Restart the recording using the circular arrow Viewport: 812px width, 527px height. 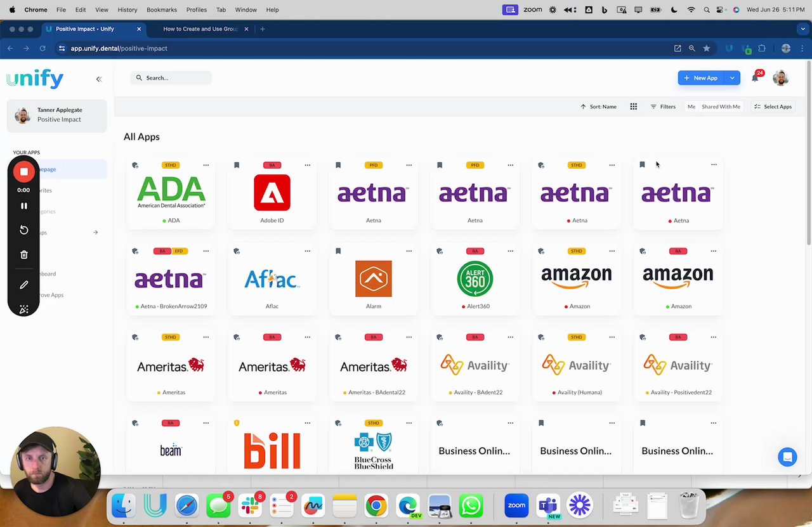point(23,230)
